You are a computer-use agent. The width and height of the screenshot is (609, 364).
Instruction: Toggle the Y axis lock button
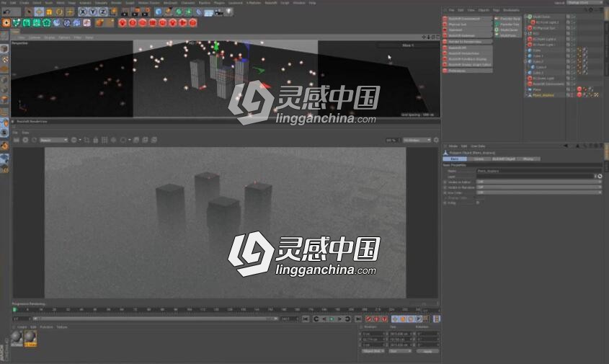click(93, 12)
